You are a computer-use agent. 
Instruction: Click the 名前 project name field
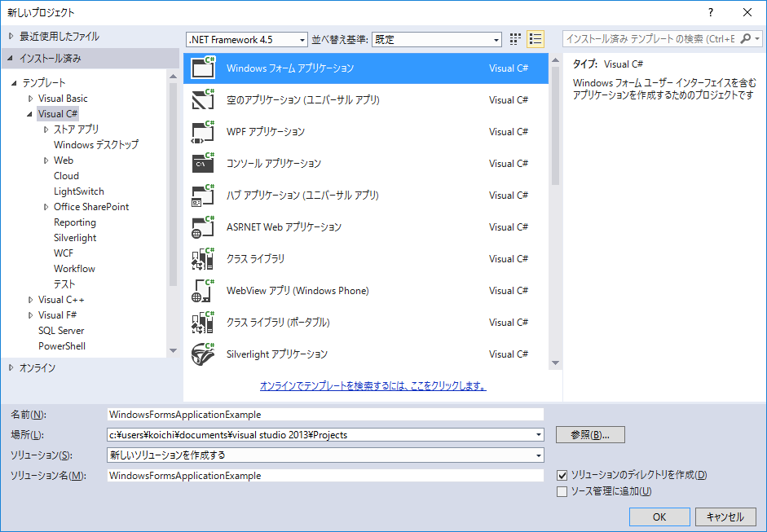325,415
